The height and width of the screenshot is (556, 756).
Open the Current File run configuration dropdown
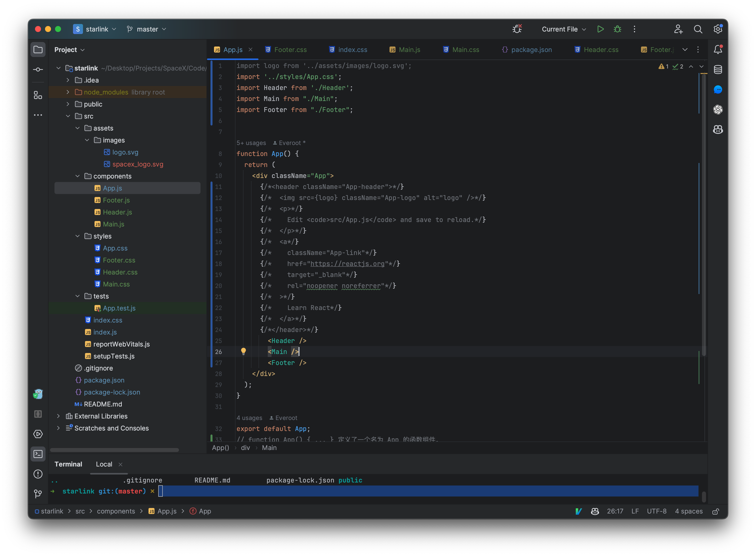(563, 29)
